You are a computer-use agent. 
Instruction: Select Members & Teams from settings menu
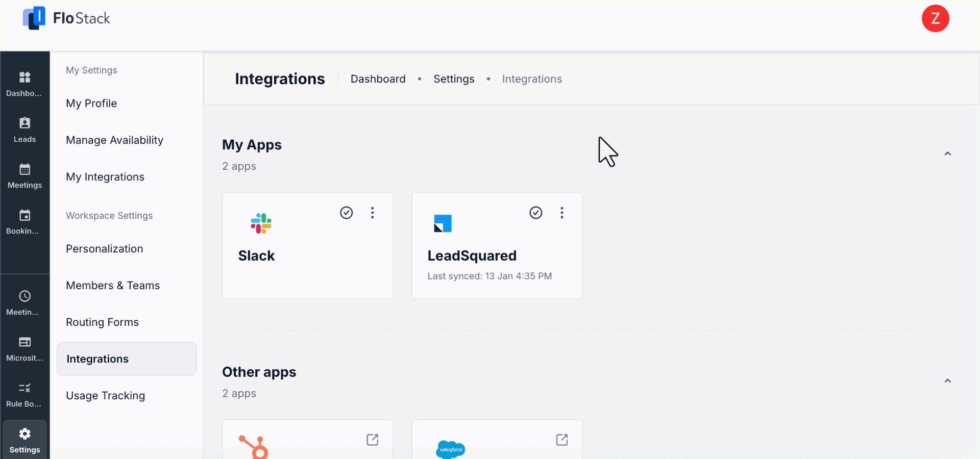tap(113, 286)
